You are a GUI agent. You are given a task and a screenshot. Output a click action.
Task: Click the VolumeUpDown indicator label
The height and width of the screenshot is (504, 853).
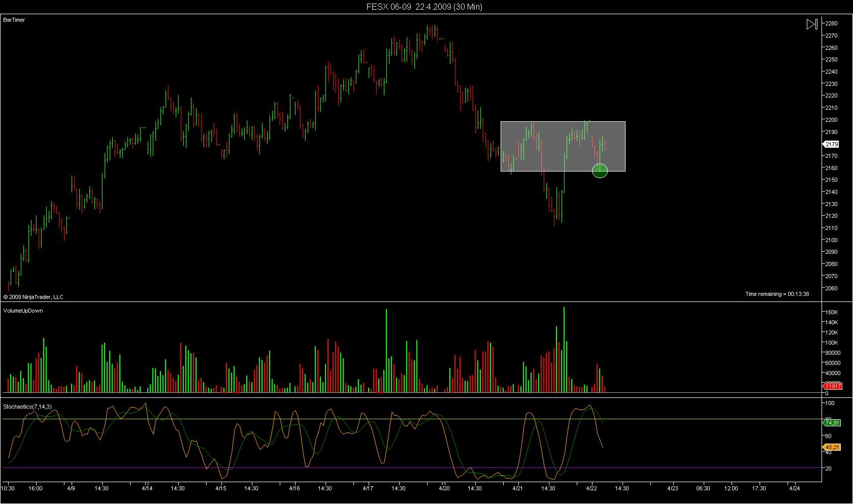[23, 311]
